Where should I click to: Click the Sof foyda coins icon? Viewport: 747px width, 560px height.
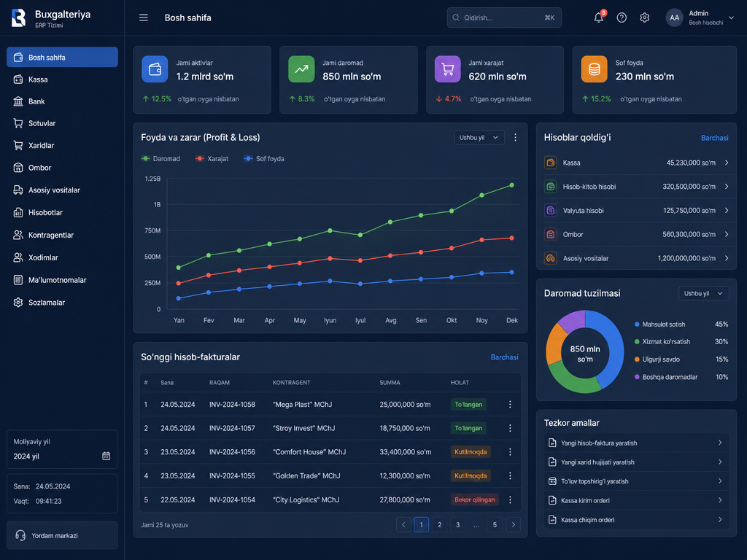(594, 69)
